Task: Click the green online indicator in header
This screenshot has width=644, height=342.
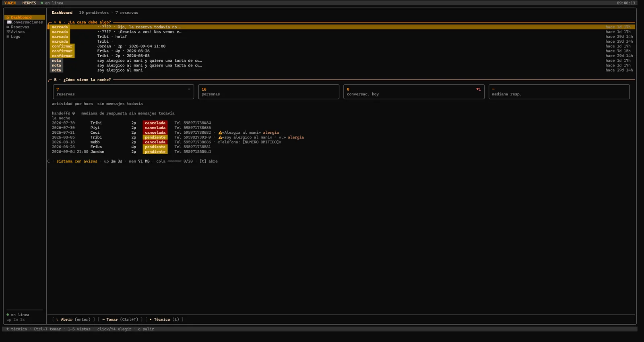Action: (41, 3)
